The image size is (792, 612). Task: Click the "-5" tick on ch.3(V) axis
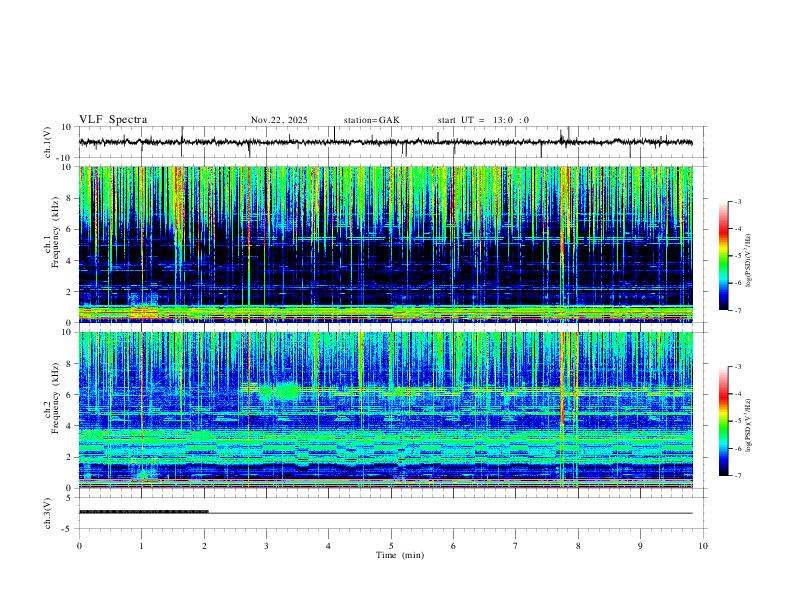pos(67,529)
